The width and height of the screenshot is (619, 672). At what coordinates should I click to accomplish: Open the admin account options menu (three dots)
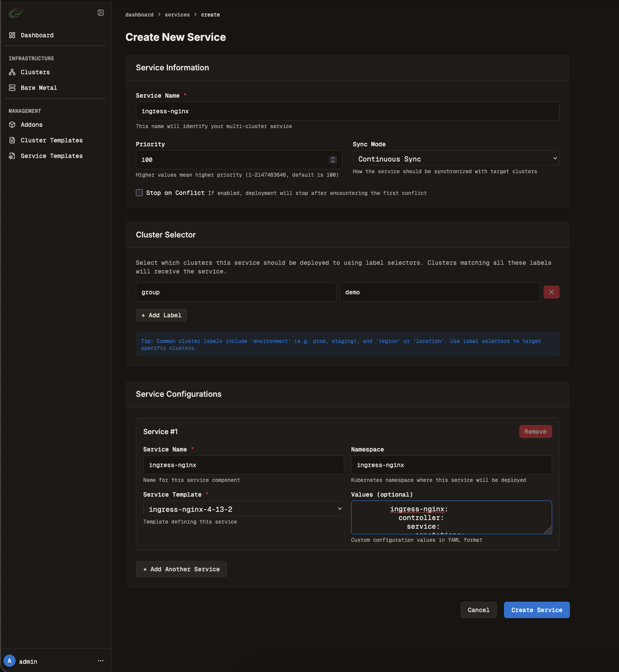101,661
